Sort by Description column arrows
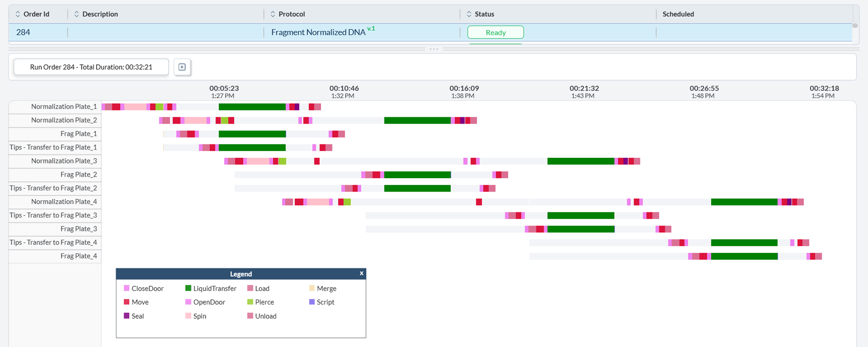Image resolution: width=868 pixels, height=347 pixels. (x=77, y=14)
